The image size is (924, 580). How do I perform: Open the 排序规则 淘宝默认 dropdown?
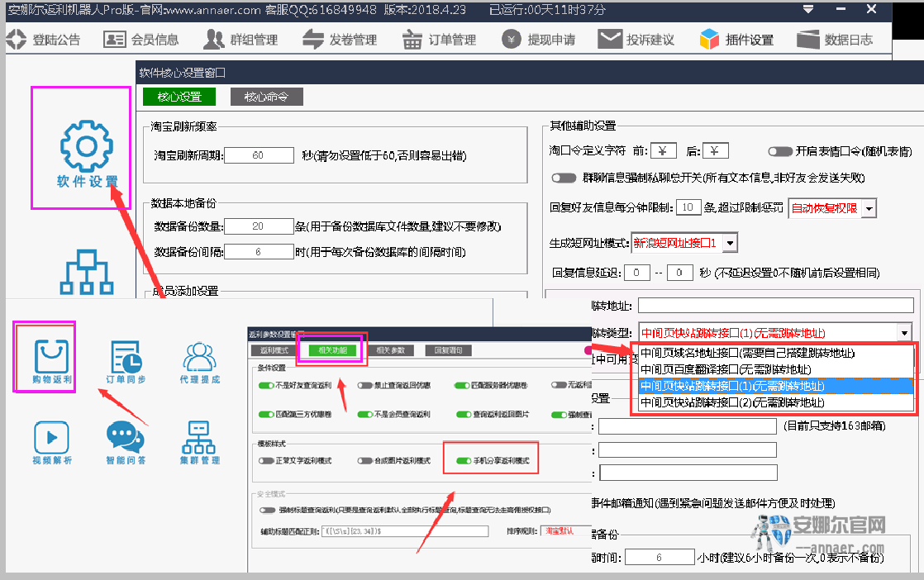click(x=566, y=531)
